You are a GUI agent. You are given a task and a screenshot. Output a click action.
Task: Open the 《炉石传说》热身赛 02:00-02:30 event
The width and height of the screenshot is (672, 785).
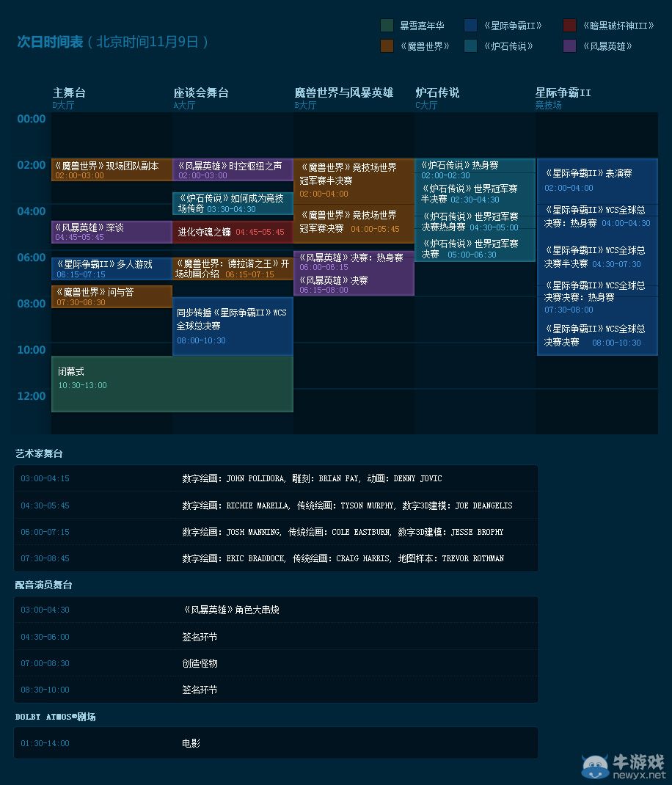click(475, 169)
